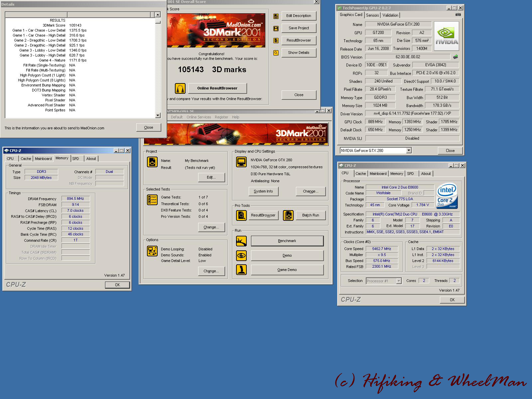Viewport: 532px width, 399px height.
Task: Click the Benchmark run icon
Action: point(241,241)
